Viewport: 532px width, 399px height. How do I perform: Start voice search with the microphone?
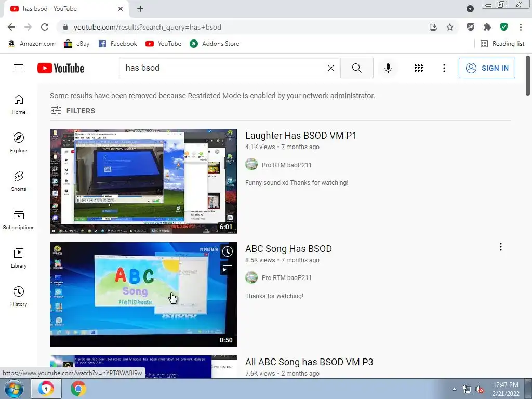pos(388,68)
